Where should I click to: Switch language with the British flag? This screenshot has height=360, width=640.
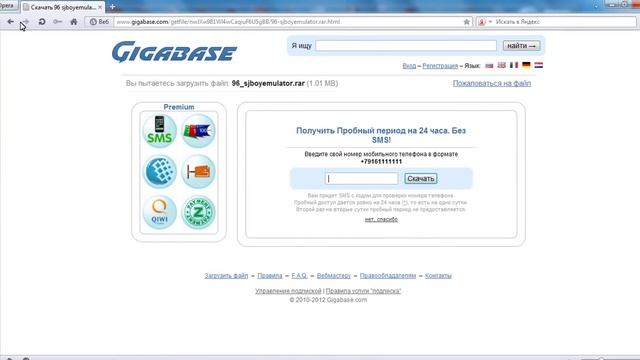(502, 65)
